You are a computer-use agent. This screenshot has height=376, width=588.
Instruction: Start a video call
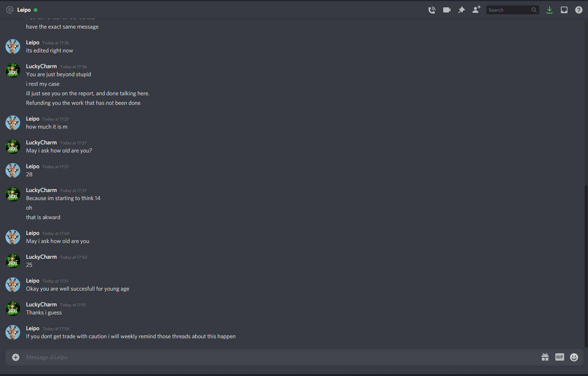click(446, 10)
